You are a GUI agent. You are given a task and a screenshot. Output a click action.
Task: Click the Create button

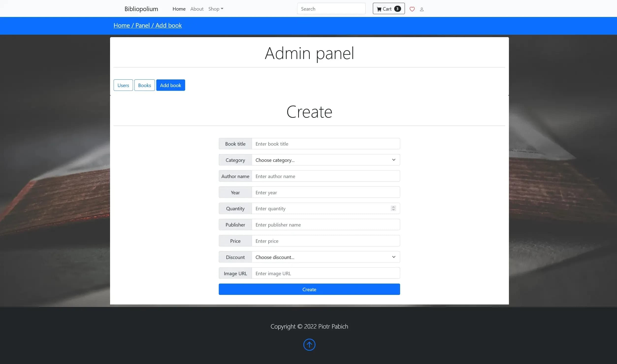[309, 289]
